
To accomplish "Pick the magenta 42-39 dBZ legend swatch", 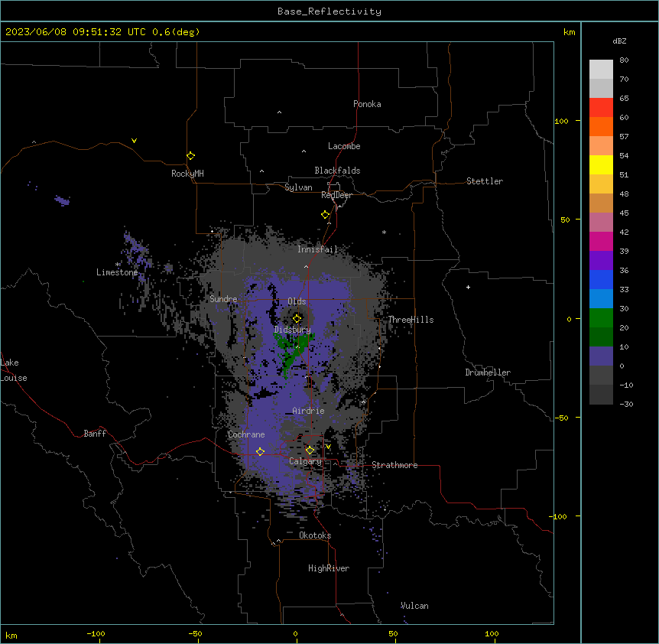I will pyautogui.click(x=601, y=241).
